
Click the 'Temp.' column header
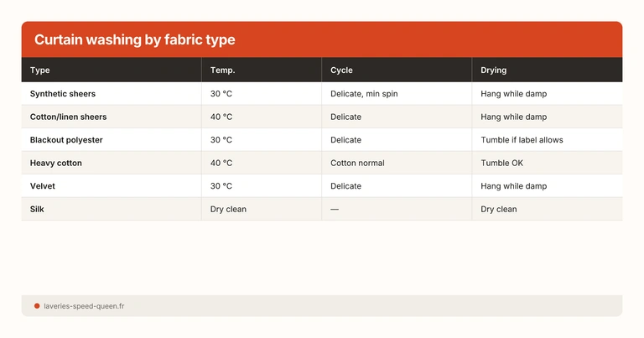(x=222, y=70)
